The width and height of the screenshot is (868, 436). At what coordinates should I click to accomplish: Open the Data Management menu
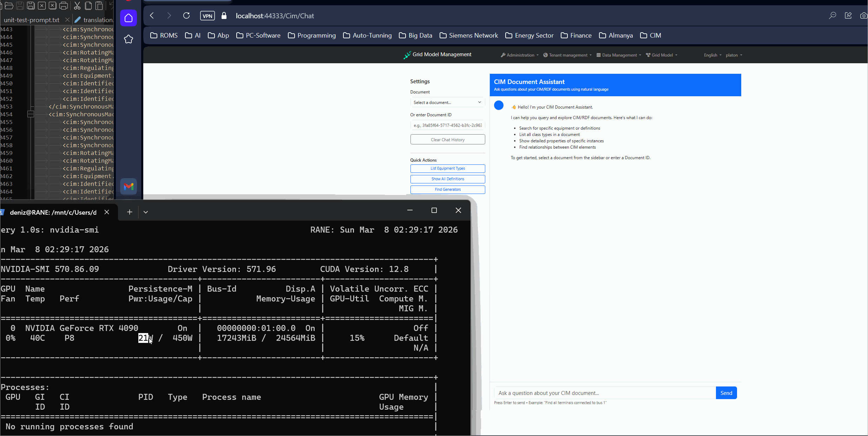[618, 55]
